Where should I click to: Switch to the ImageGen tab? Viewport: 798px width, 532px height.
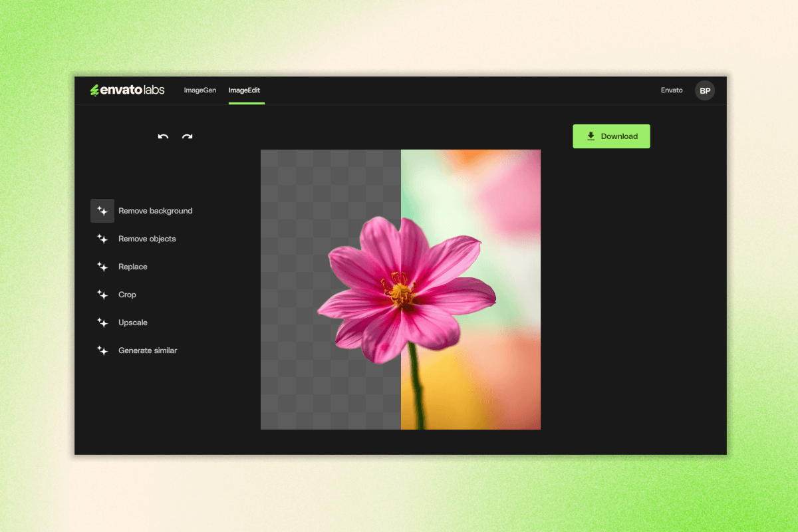click(x=199, y=90)
